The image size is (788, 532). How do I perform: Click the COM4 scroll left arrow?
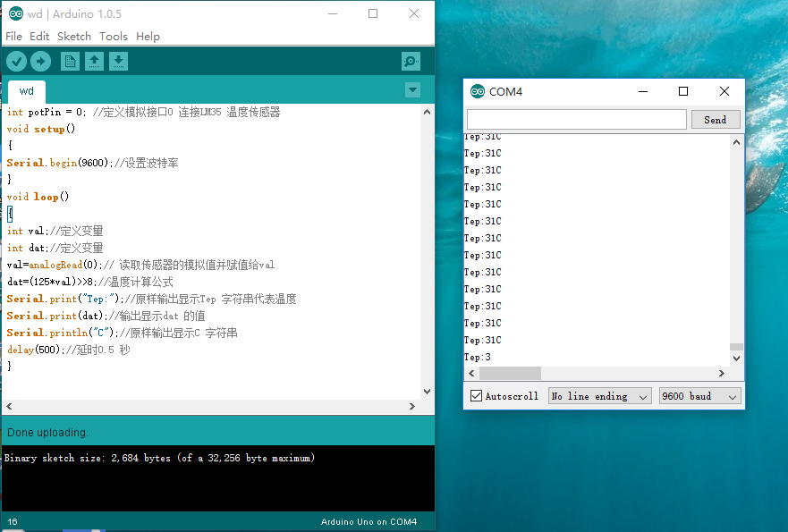[471, 373]
